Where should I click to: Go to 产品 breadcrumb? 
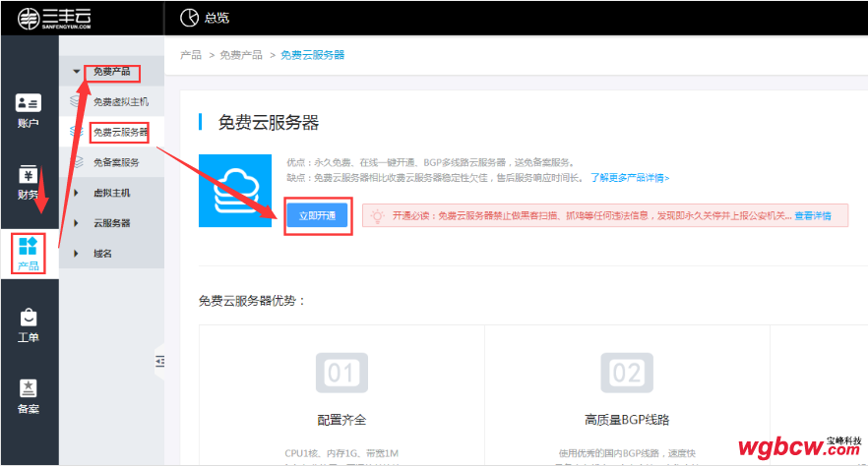point(191,55)
